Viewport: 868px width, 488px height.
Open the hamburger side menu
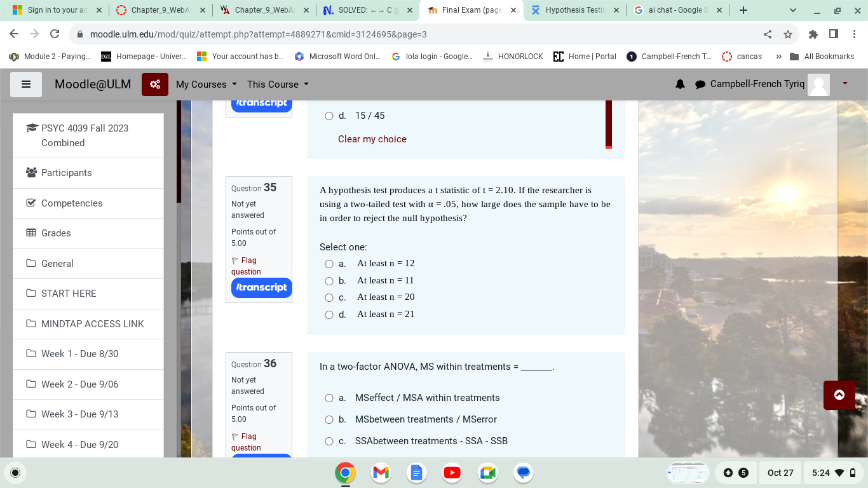pos(26,85)
